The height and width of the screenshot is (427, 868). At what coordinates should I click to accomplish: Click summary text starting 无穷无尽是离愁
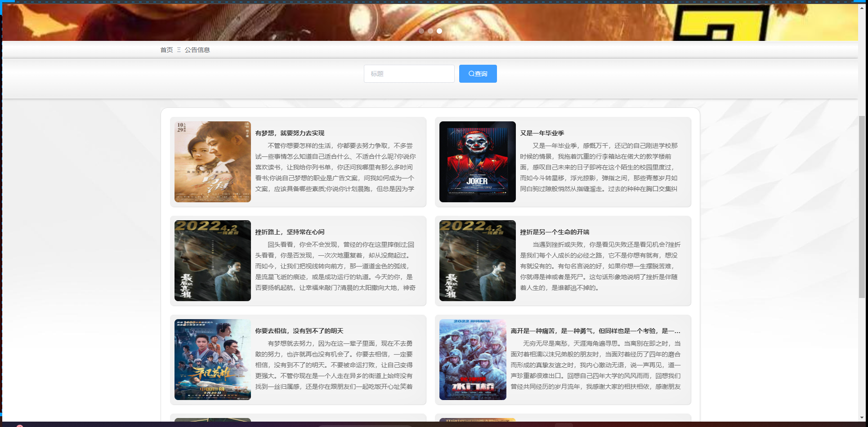point(596,365)
